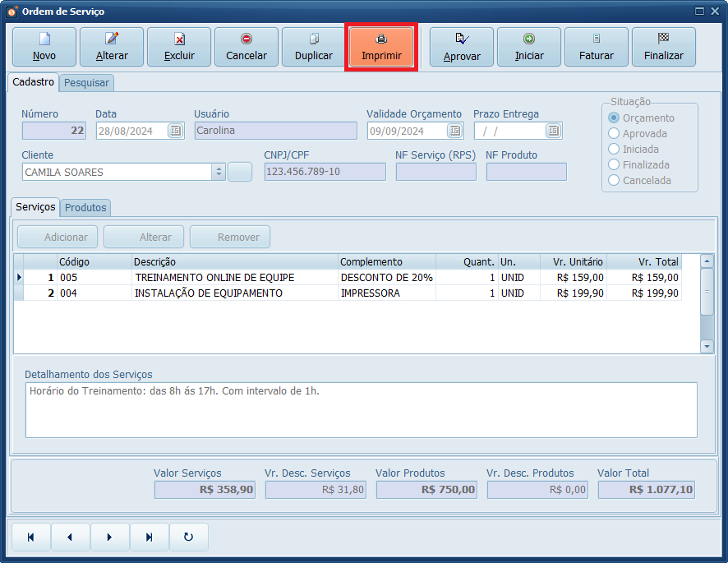Open the Data calendar picker
Viewport: 728px width, 563px height.
pos(175,131)
